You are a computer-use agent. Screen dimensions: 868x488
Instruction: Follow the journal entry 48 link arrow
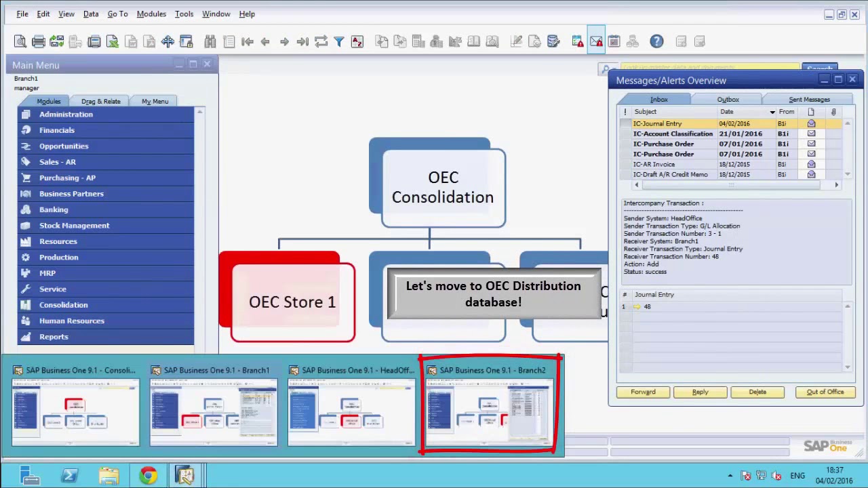(x=637, y=307)
